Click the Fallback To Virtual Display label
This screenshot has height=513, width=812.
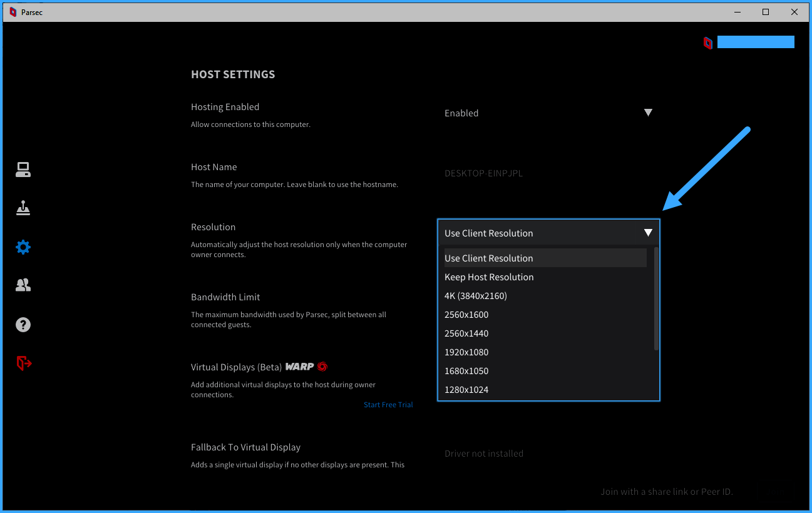(x=245, y=447)
